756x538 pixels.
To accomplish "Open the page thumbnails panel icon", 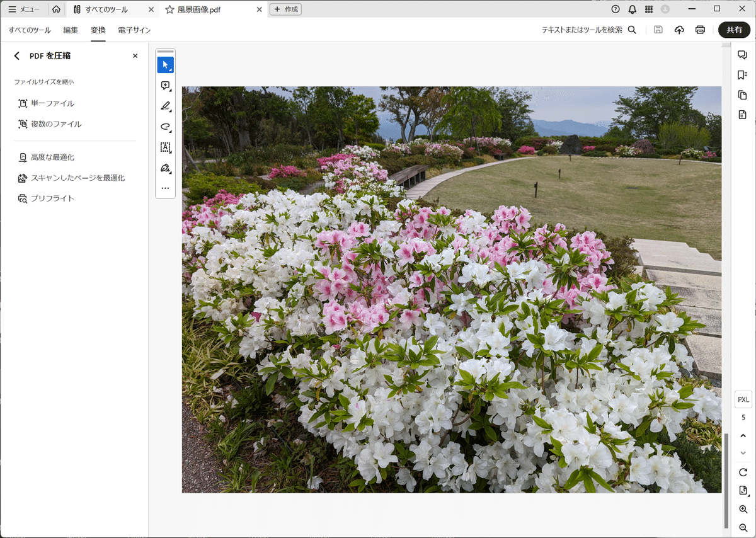I will tap(743, 95).
